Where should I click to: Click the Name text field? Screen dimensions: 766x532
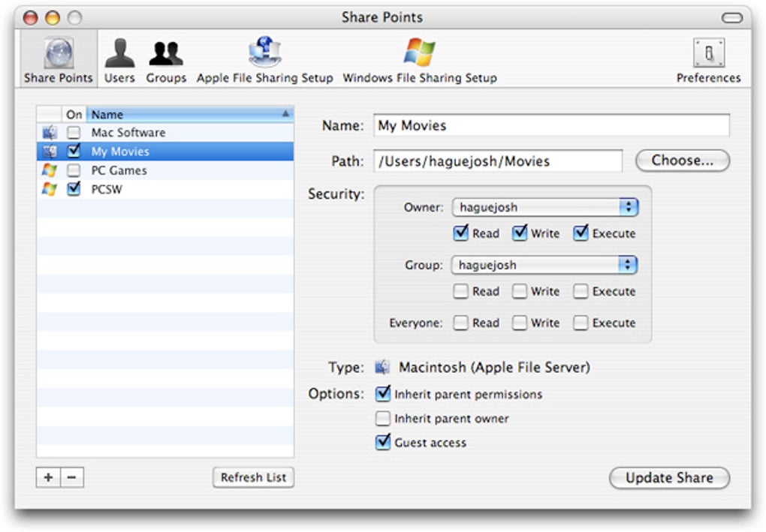[551, 126]
